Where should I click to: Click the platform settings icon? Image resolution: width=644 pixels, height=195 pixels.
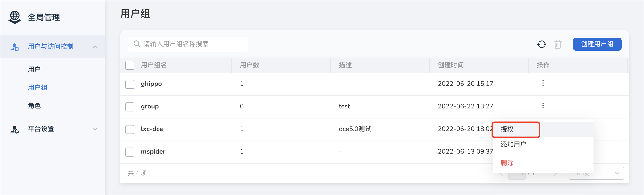coord(15,129)
